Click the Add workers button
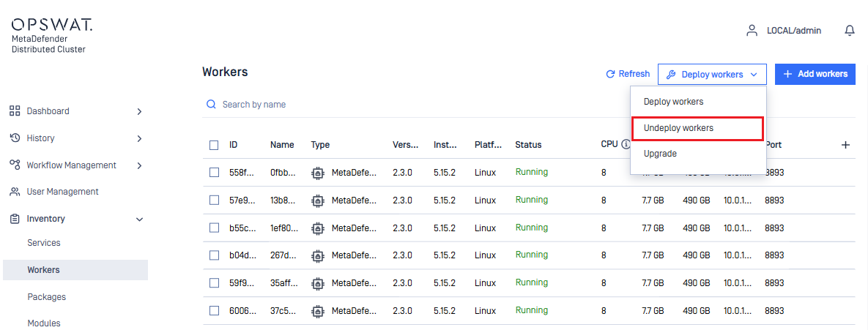 (x=815, y=74)
